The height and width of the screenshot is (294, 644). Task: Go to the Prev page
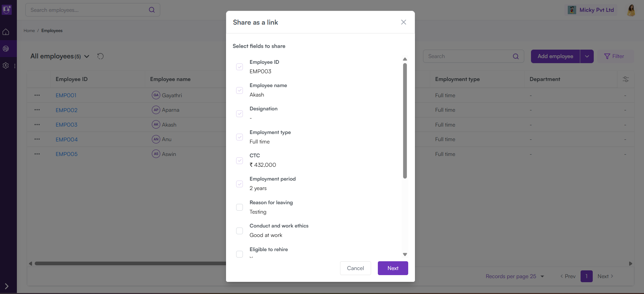pyautogui.click(x=568, y=276)
